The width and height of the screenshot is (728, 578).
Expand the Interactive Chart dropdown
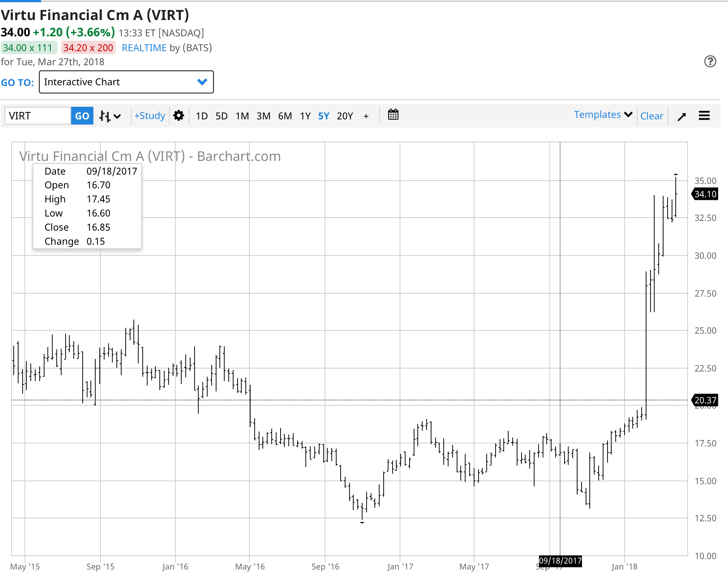[x=126, y=82]
